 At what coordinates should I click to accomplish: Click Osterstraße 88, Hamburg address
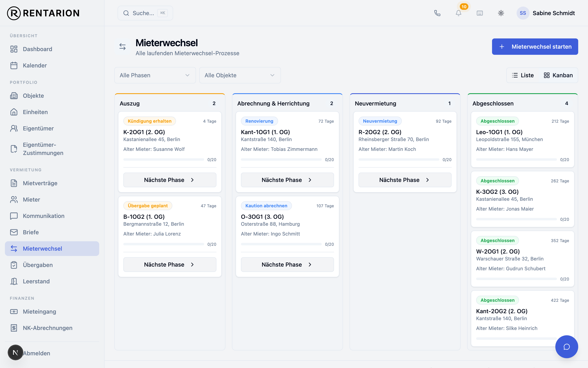click(270, 224)
